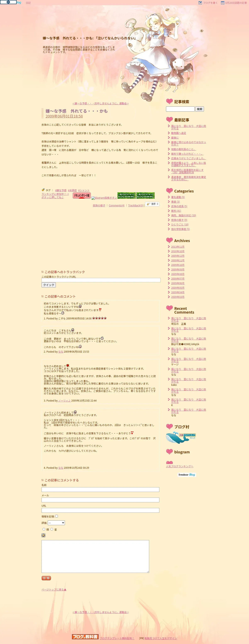
Task: Open category 衣珠の成長 (5)
Action: pyautogui.click(x=179, y=206)
